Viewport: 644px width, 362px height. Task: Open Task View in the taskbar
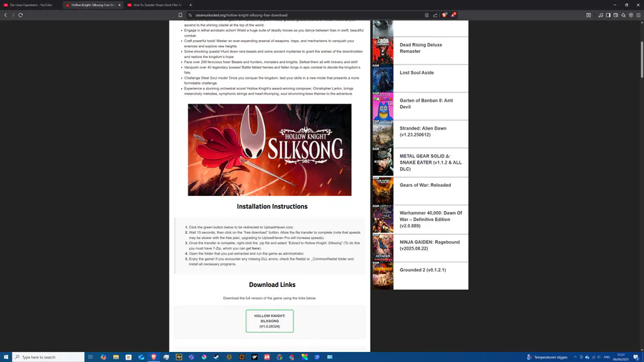coord(91,357)
